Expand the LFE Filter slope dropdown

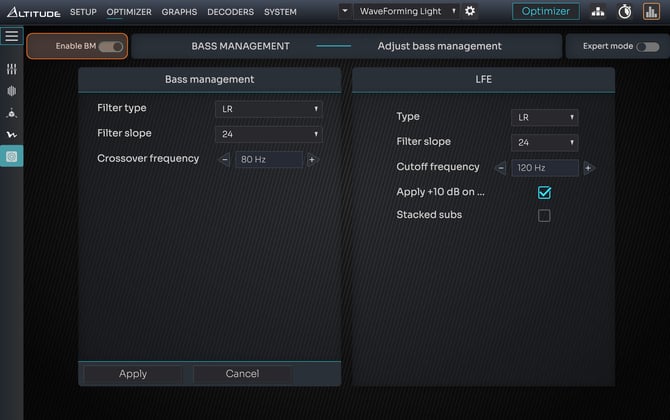tap(544, 142)
